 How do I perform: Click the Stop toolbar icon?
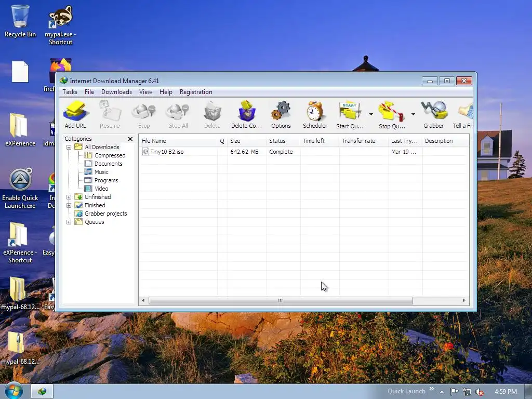(x=144, y=115)
